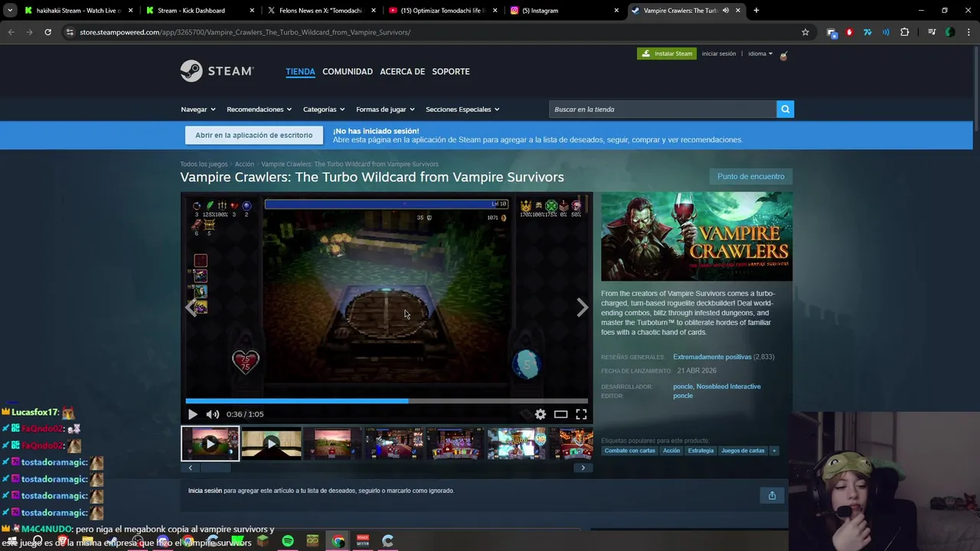
Task: Open the TIENDA menu
Action: tap(300, 71)
